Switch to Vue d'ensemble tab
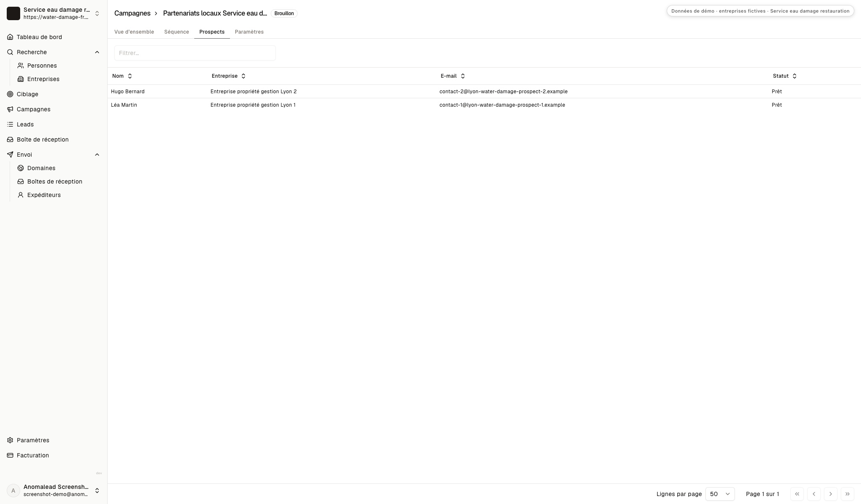 coord(134,32)
